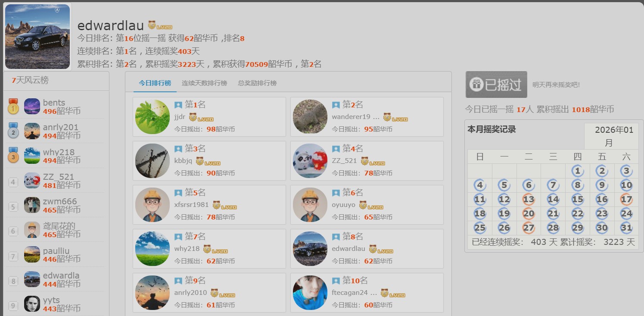Click edwardlau's large car profile picture
This screenshot has width=644, height=316.
pyautogui.click(x=37, y=37)
